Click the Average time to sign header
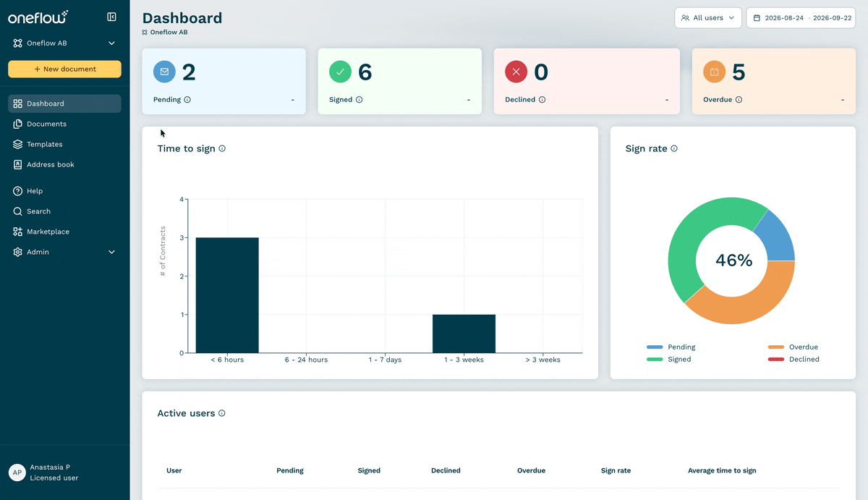This screenshot has height=500, width=868. 722,470
